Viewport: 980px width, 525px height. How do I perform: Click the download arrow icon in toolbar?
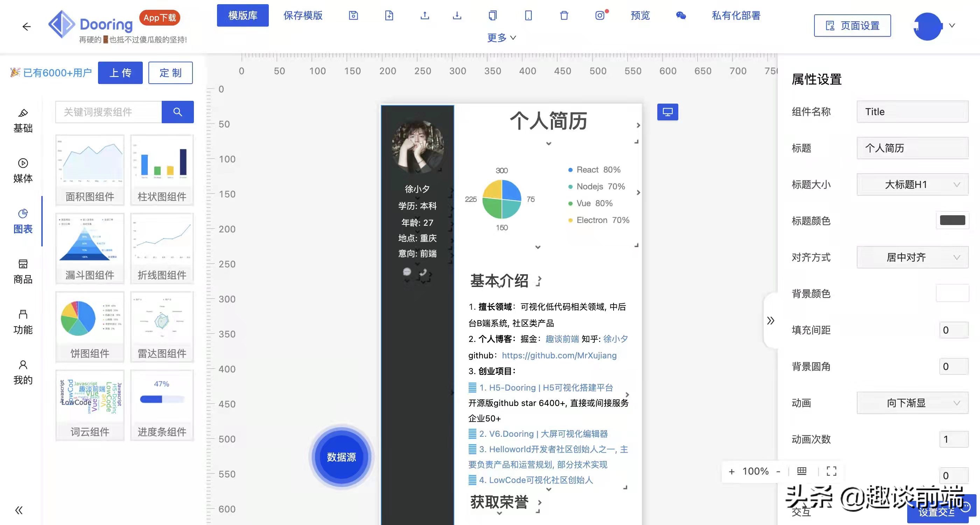coord(457,15)
